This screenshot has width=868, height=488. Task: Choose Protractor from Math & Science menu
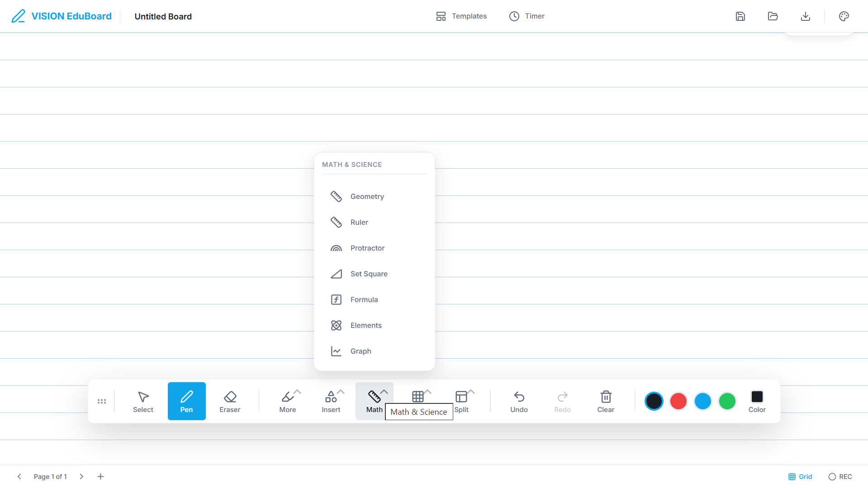pyautogui.click(x=367, y=248)
